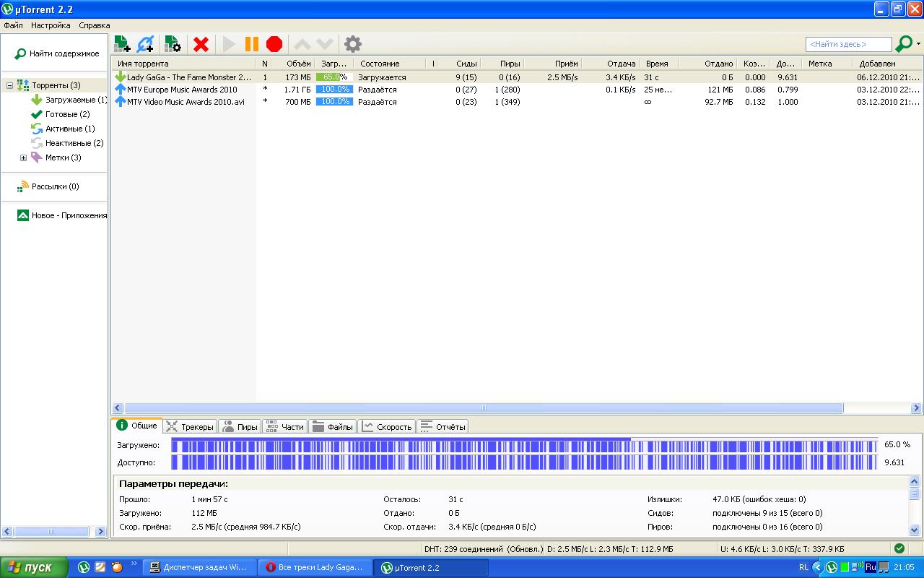This screenshot has width=924, height=578.
Task: Sort by the Объём column header
Action: 294,64
